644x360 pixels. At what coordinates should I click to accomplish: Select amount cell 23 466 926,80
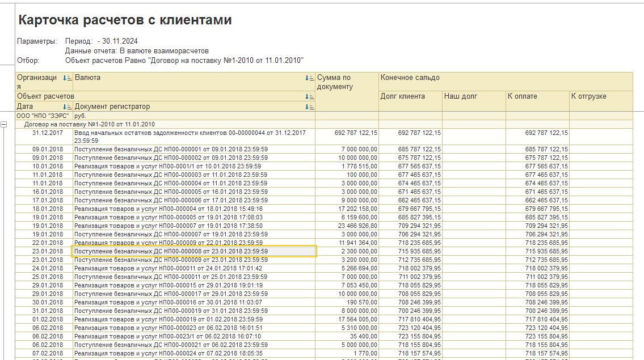(x=352, y=226)
